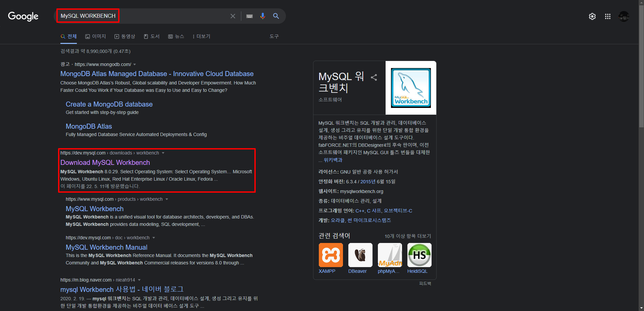Viewport: 644px width, 311px height.
Task: Open phpMyAdmin related search icon
Action: (390, 255)
